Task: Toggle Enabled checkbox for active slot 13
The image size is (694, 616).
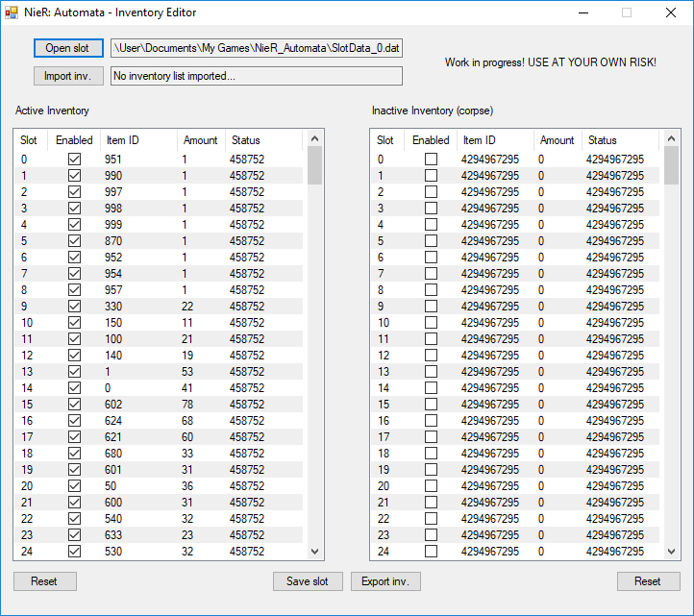Action: [x=74, y=372]
